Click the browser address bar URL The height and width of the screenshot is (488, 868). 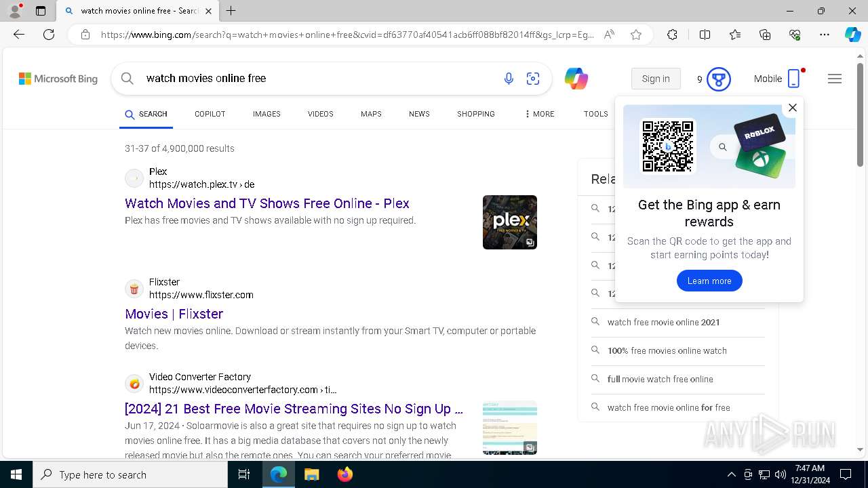tap(347, 35)
